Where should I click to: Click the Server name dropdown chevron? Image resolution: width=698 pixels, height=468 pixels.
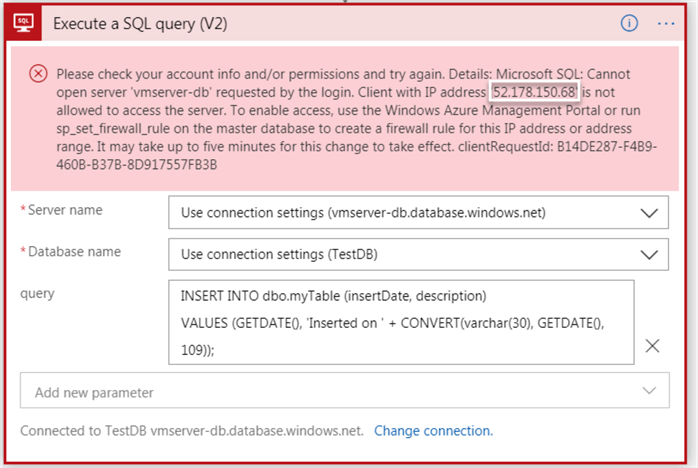[650, 213]
